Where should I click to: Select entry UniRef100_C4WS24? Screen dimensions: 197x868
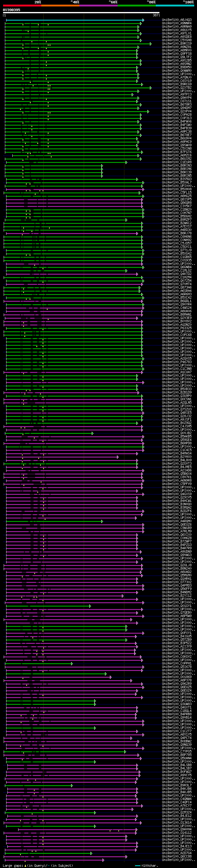(x=177, y=308)
